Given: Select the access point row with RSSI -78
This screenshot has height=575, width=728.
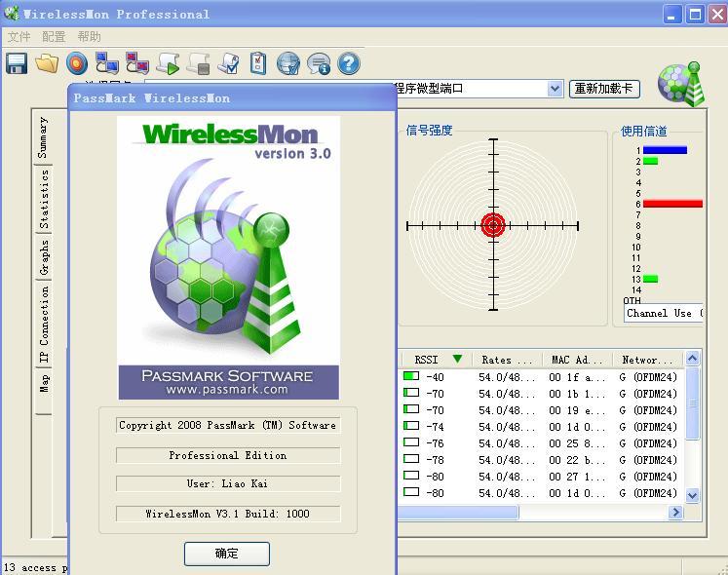Looking at the screenshot, I should coord(540,460).
